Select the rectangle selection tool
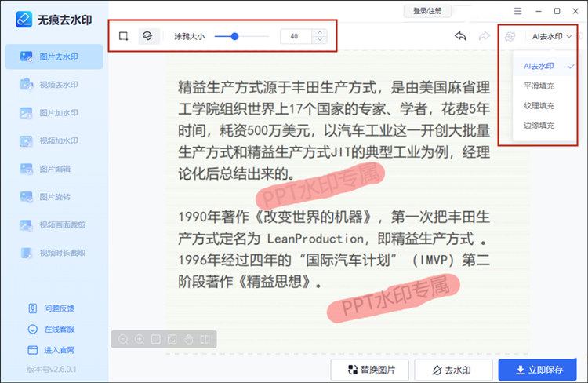Viewport: 588px width, 383px height. pyautogui.click(x=123, y=36)
